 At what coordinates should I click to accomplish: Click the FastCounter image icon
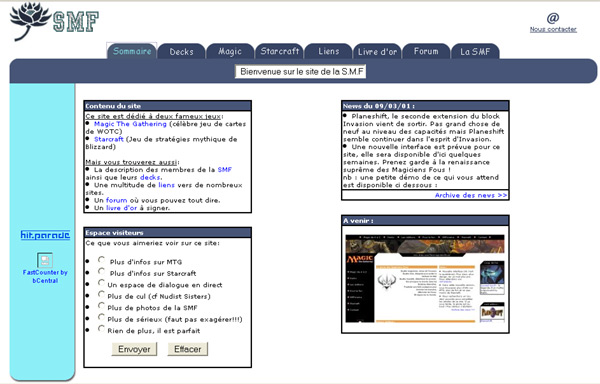tap(45, 260)
